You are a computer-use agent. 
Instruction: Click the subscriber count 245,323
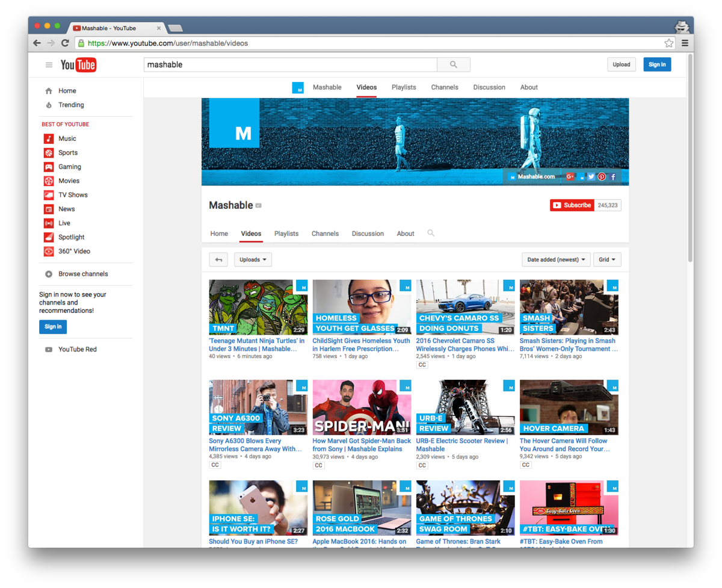pyautogui.click(x=608, y=205)
